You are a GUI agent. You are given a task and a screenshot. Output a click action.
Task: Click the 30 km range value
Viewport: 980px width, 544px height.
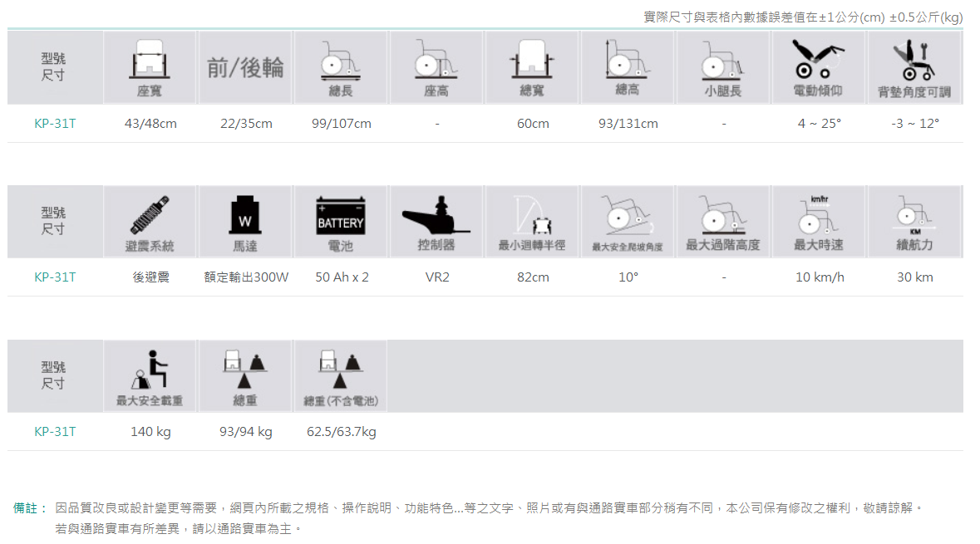914,277
